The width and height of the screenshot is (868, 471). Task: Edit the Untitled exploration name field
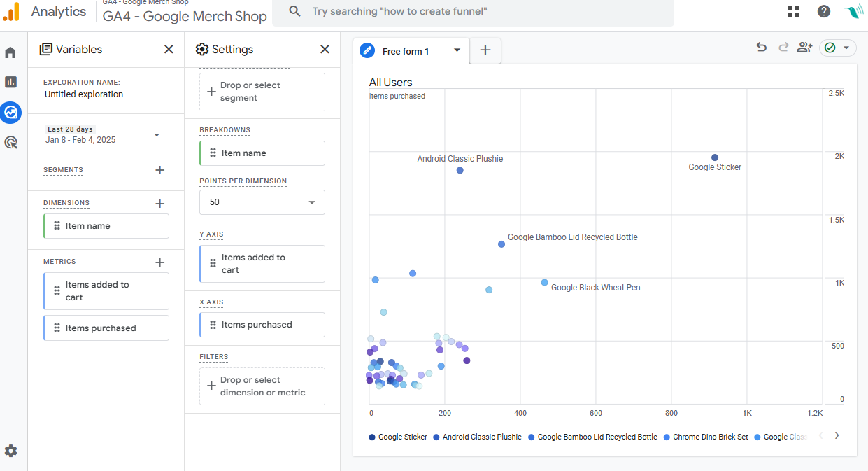tap(84, 94)
